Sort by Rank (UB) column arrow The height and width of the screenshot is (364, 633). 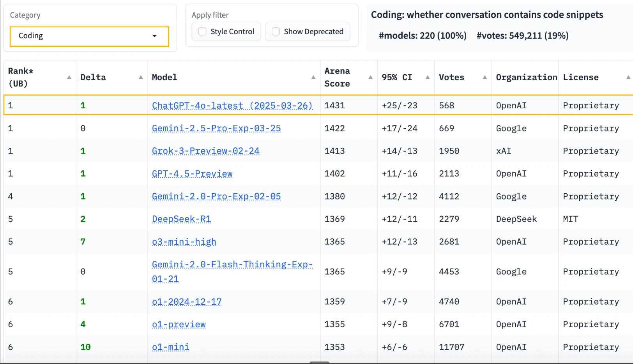click(69, 77)
